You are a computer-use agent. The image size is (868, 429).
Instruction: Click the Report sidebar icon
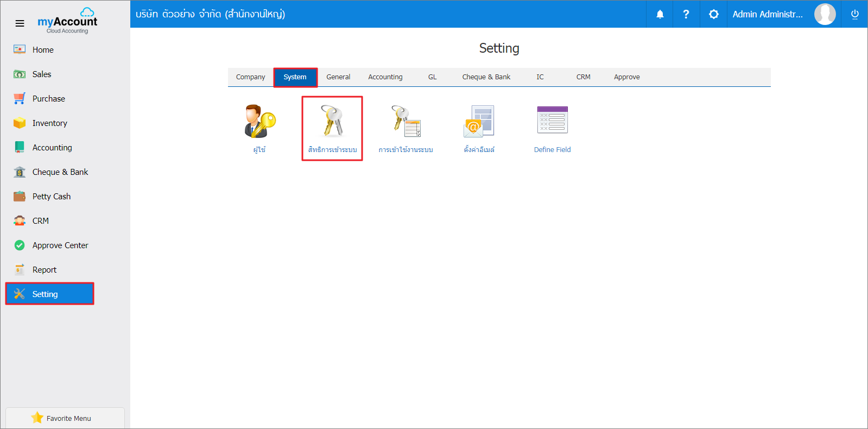click(x=20, y=269)
